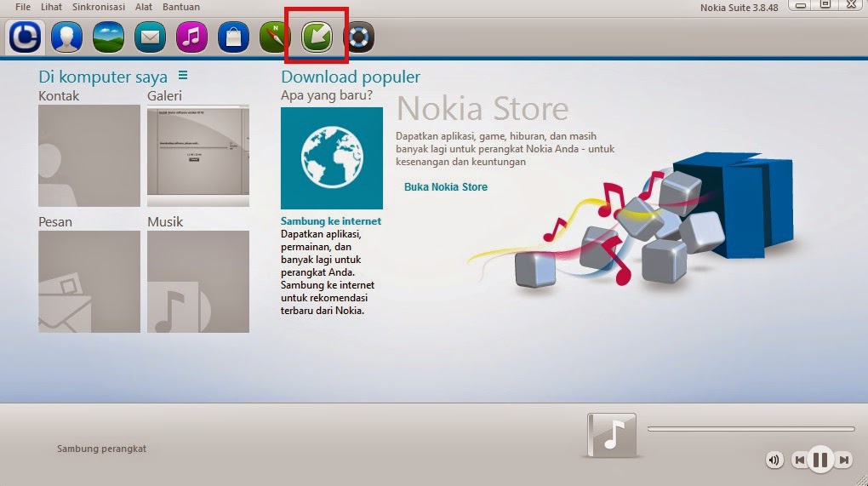Open the Music note toolbar icon

(x=191, y=37)
